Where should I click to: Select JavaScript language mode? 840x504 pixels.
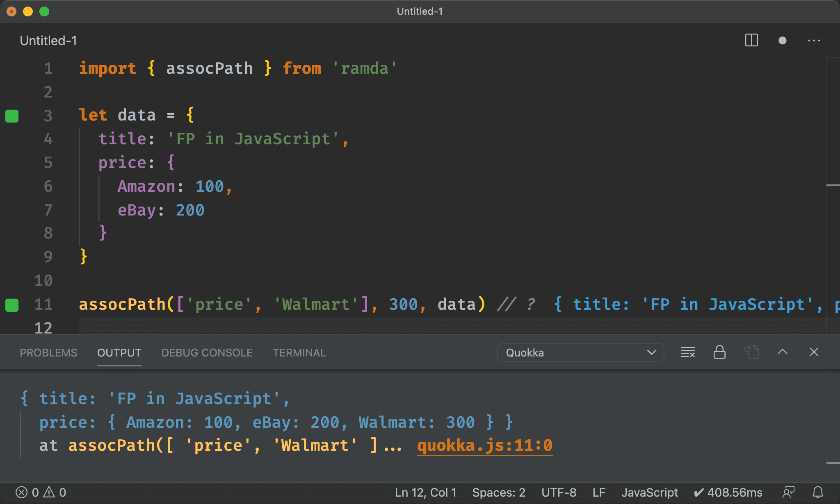[x=650, y=492]
